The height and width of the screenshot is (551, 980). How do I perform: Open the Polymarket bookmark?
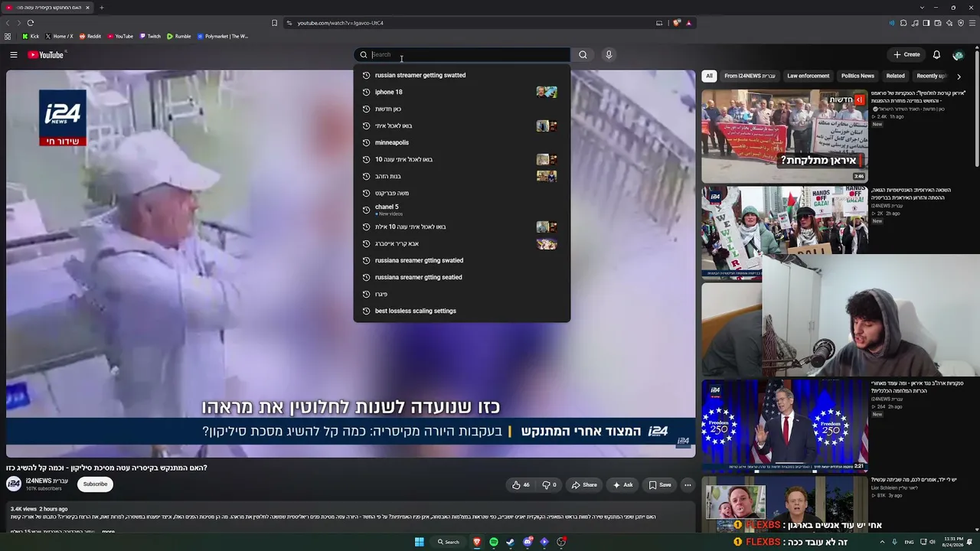coord(223,36)
